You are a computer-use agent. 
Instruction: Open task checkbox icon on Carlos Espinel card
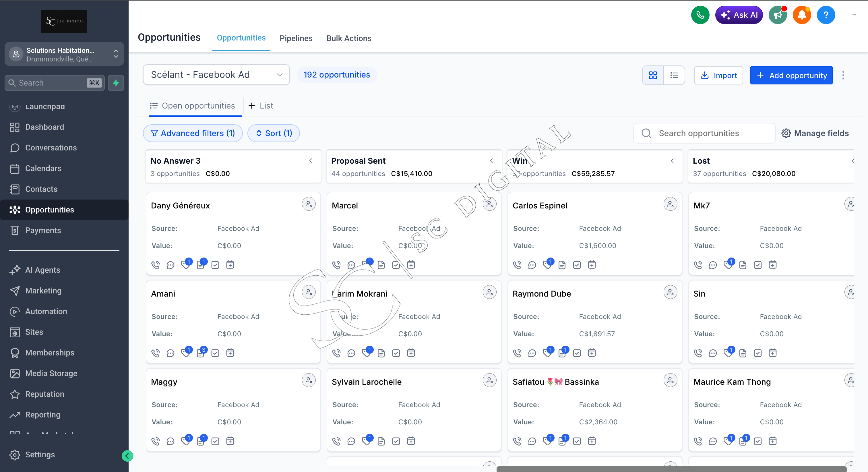point(577,265)
